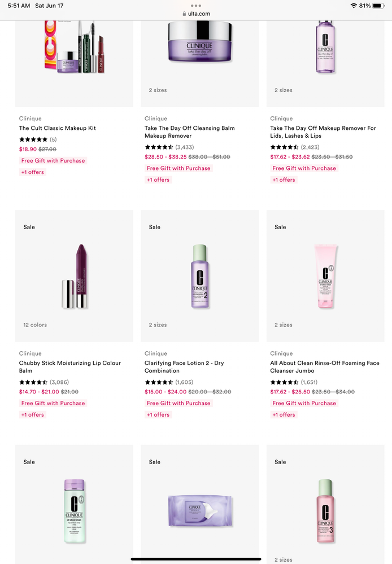This screenshot has height=564, width=392.
Task: Tap the lock icon beside ulta.com
Action: click(183, 14)
